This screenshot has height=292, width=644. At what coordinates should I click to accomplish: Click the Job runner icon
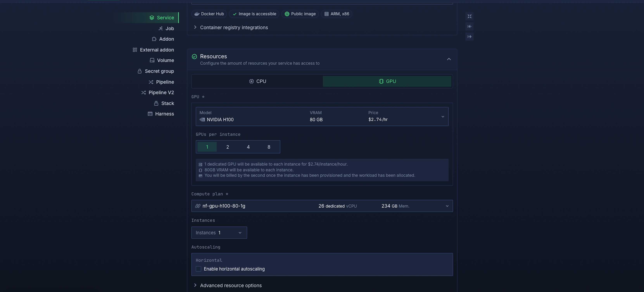pos(161,29)
